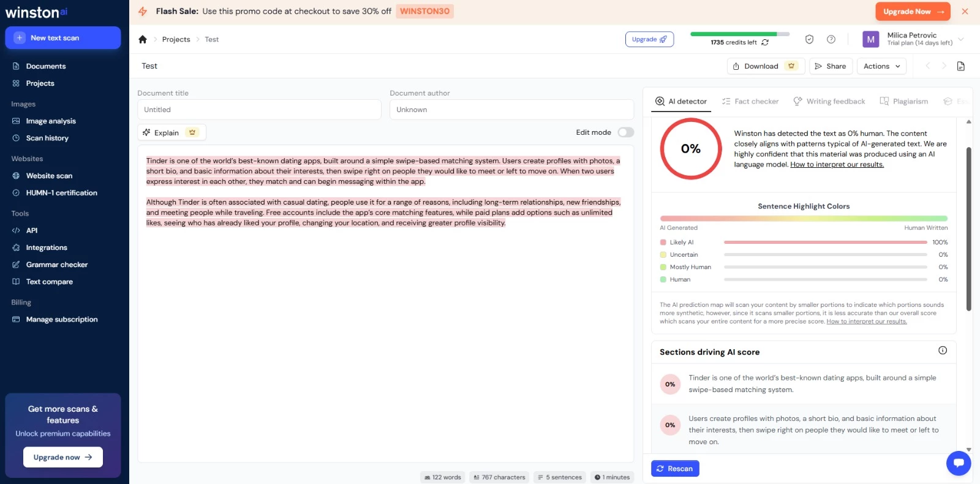Click the Image analysis sidebar icon

16,121
